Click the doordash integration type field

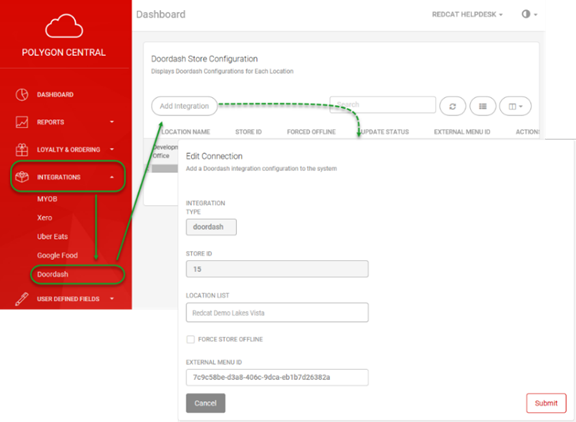tap(211, 227)
